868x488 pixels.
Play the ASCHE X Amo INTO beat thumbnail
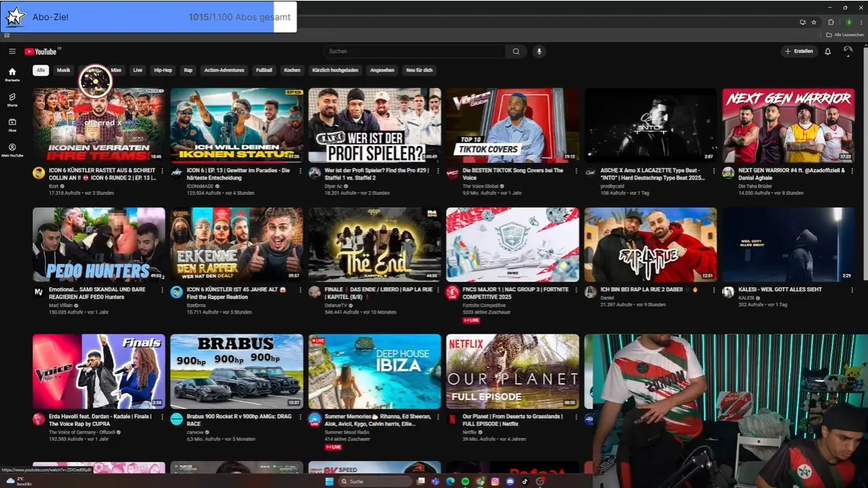651,125
